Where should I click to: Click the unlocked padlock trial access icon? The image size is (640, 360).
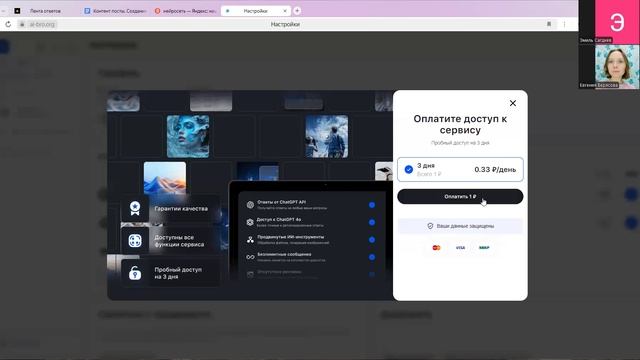[135, 273]
